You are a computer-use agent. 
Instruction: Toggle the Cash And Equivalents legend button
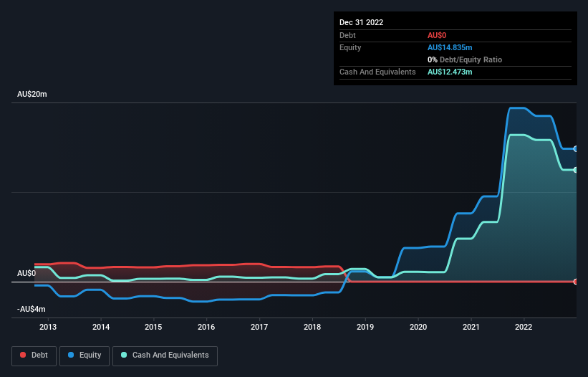[165, 355]
